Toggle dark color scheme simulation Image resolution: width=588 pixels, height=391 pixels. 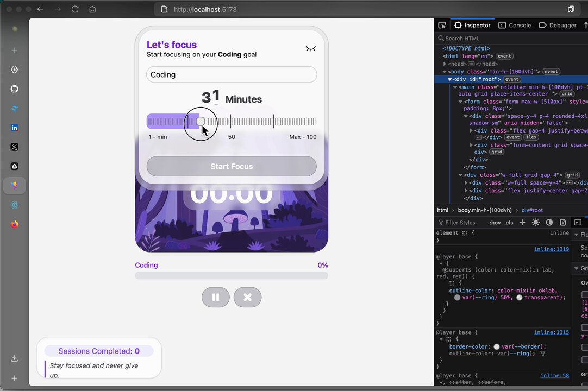coord(549,222)
